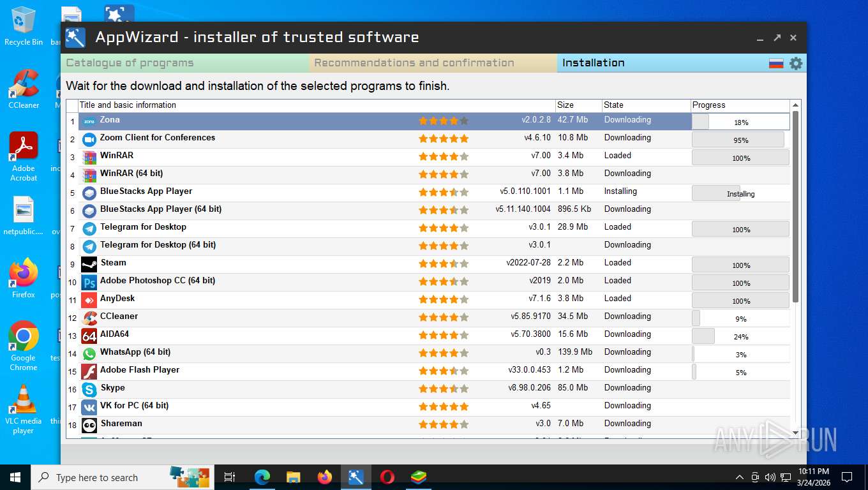Screen dimensions: 868x490
Task: Open Microsoft Edge from the taskbar
Action: (x=262, y=477)
